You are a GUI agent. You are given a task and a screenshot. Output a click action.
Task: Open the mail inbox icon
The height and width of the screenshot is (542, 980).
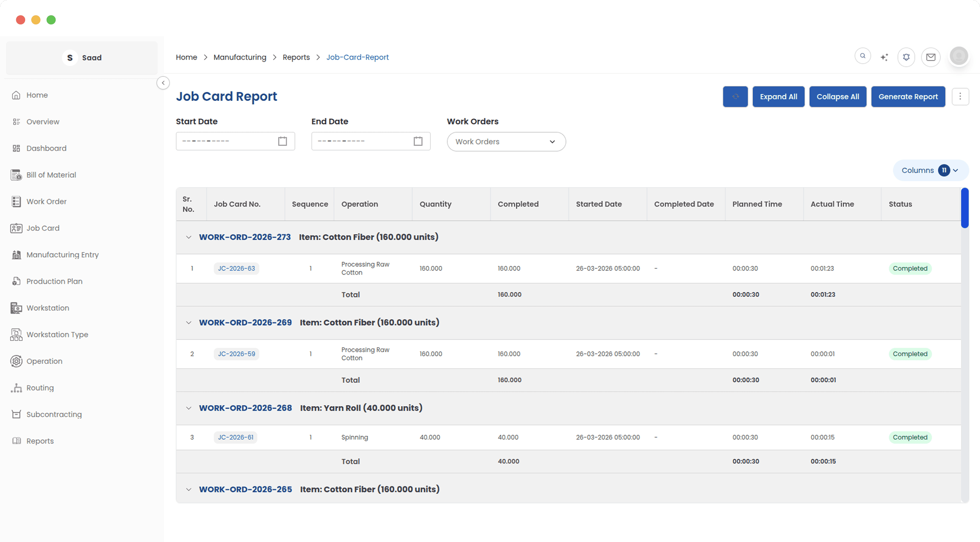point(931,57)
